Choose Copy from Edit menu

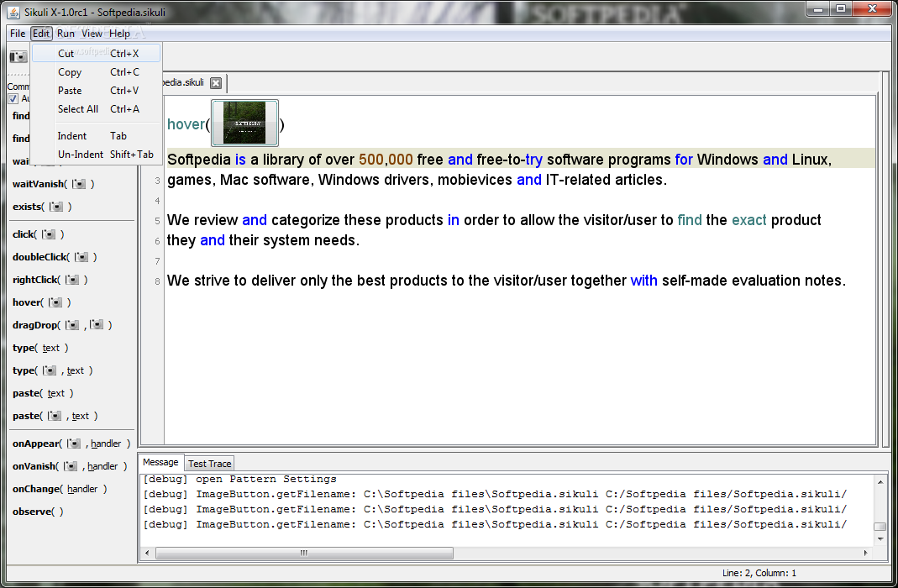tap(97, 72)
